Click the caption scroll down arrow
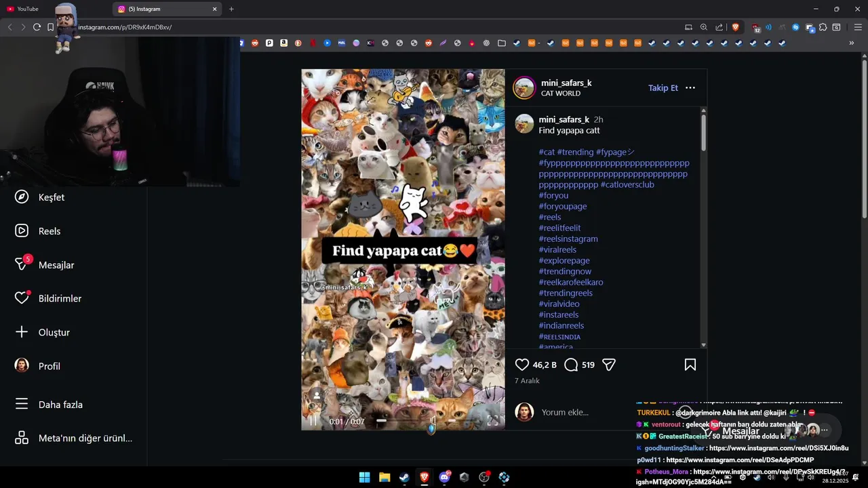 pyautogui.click(x=703, y=345)
